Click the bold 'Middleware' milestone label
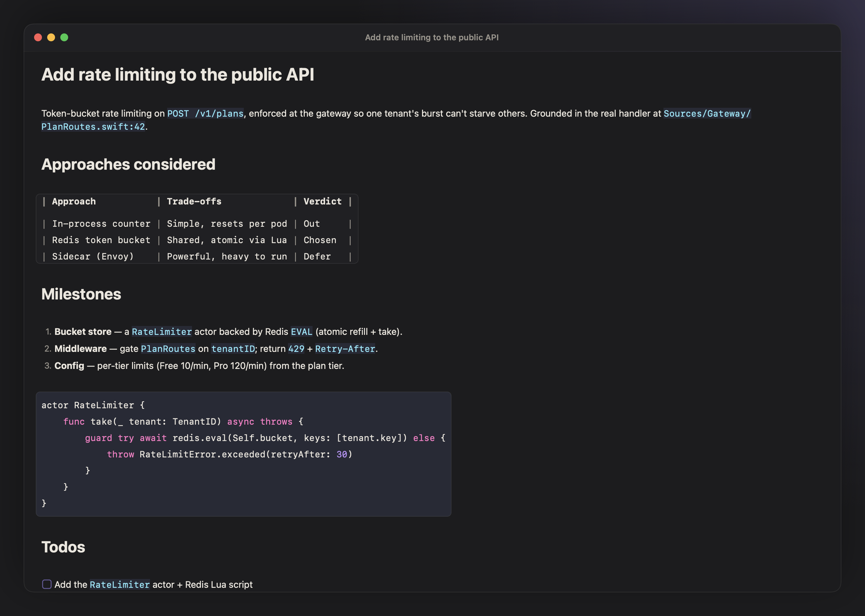 point(81,349)
